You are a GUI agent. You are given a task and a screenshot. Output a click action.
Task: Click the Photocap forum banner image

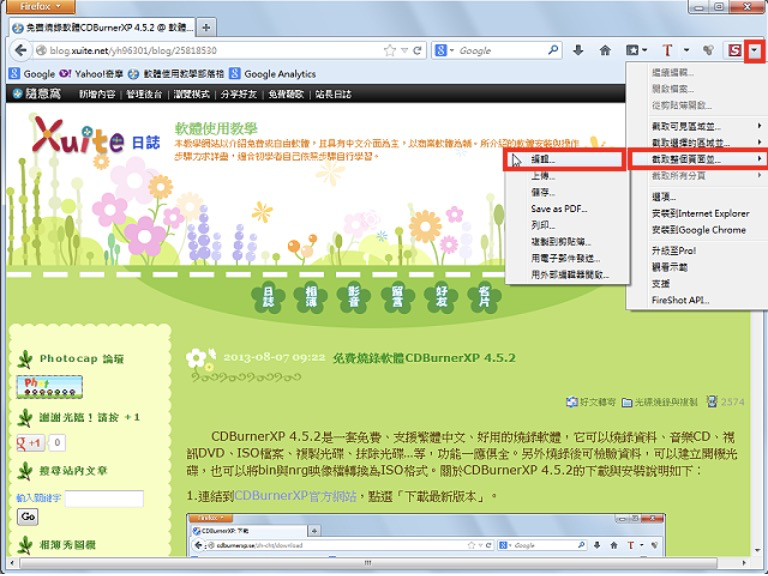pos(49,387)
